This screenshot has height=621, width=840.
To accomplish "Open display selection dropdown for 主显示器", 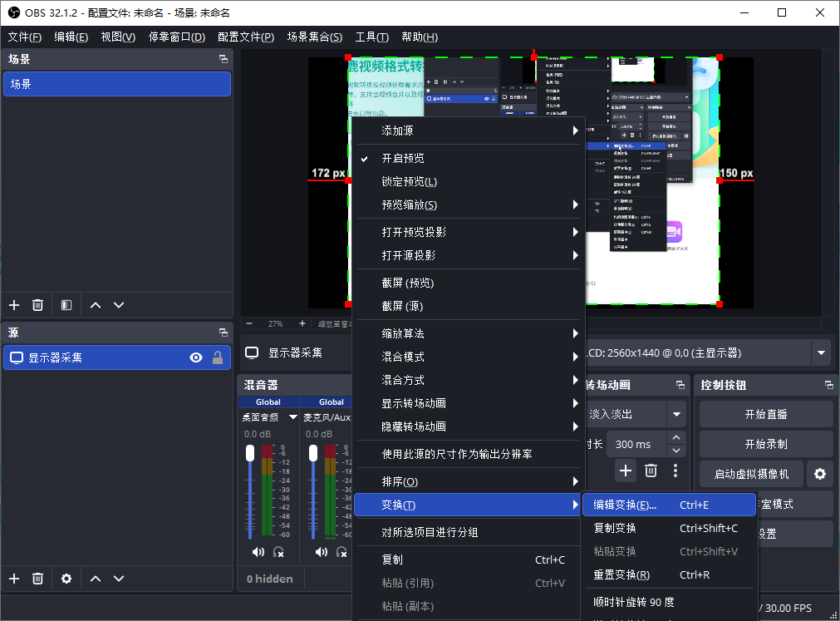I will tap(821, 352).
